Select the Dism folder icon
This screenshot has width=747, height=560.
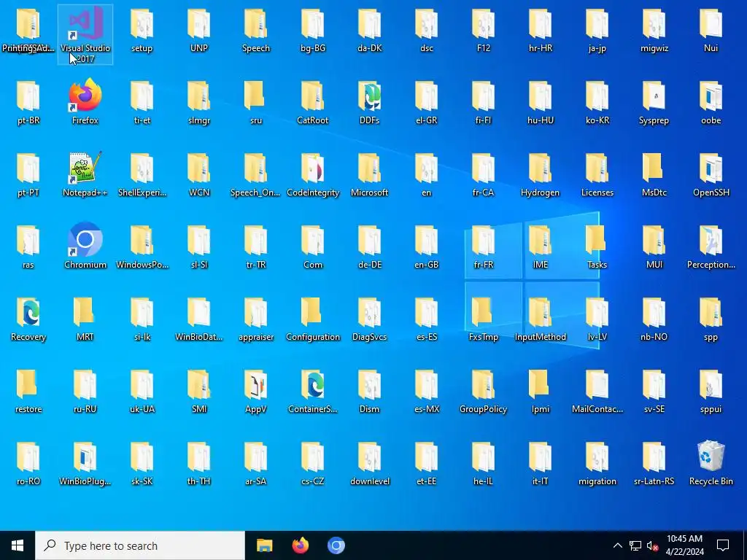click(x=370, y=391)
